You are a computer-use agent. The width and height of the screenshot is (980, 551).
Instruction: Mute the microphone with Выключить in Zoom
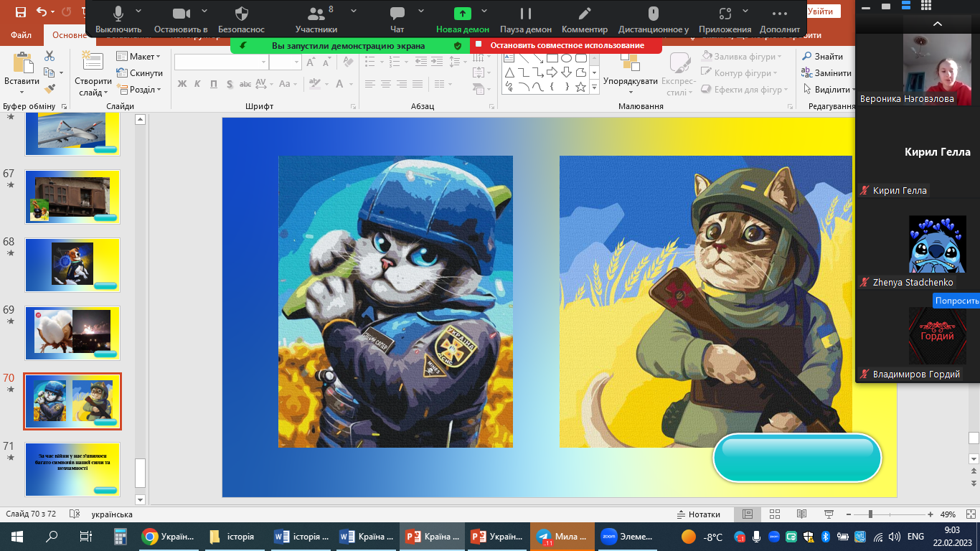[x=118, y=19]
